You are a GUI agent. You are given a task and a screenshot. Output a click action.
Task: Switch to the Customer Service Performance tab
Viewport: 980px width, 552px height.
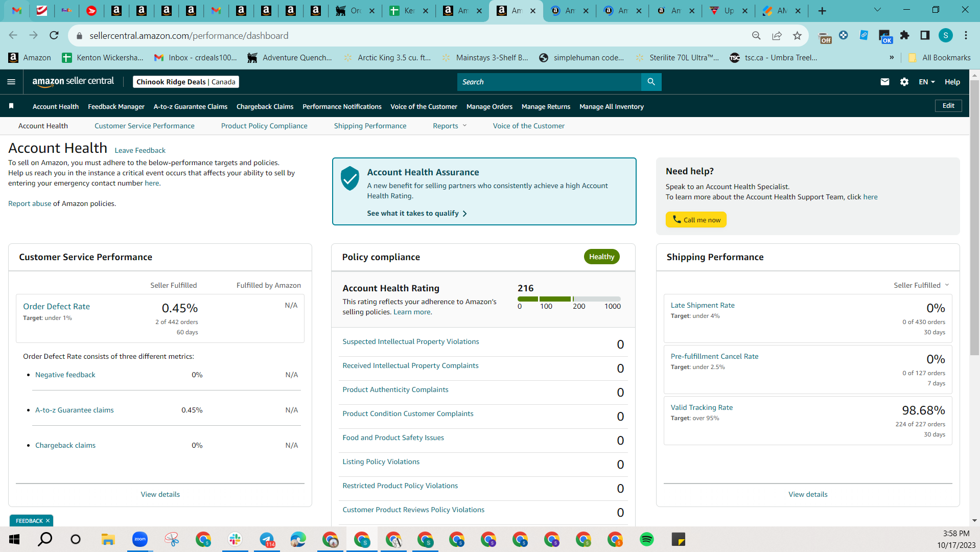(x=145, y=126)
